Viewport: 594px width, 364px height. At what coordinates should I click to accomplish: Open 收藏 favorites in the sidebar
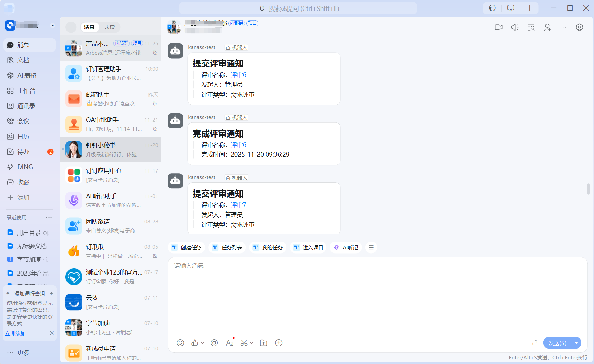[x=30, y=182]
